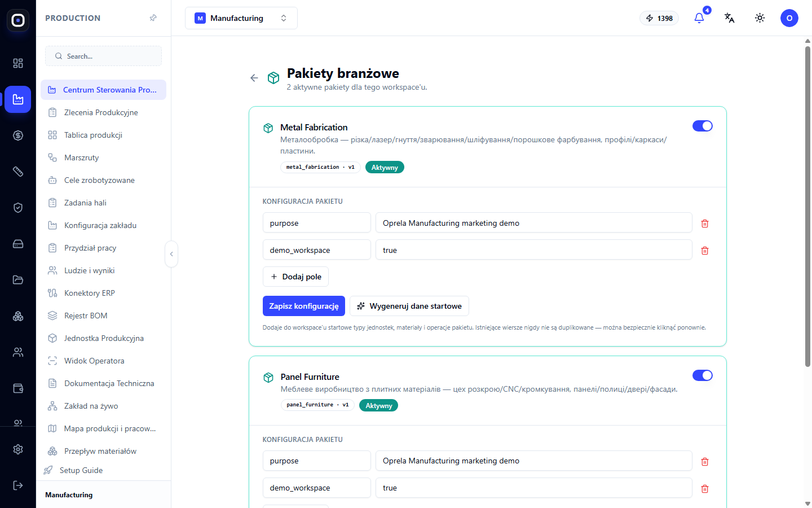The width and height of the screenshot is (812, 508).
Task: Select the dollar coin finance icon
Action: (18, 135)
